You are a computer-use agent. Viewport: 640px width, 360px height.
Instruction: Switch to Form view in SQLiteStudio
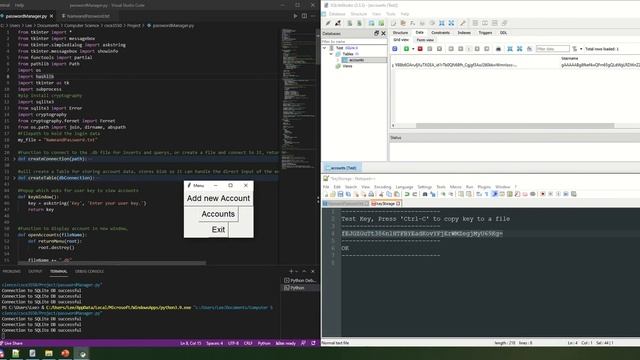coord(425,40)
